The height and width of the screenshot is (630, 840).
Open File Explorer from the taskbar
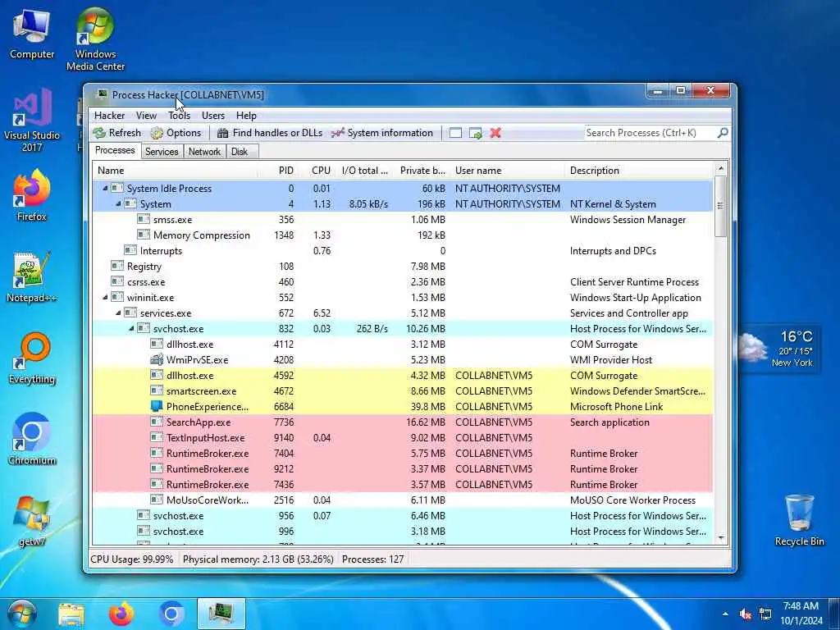pos(71,614)
